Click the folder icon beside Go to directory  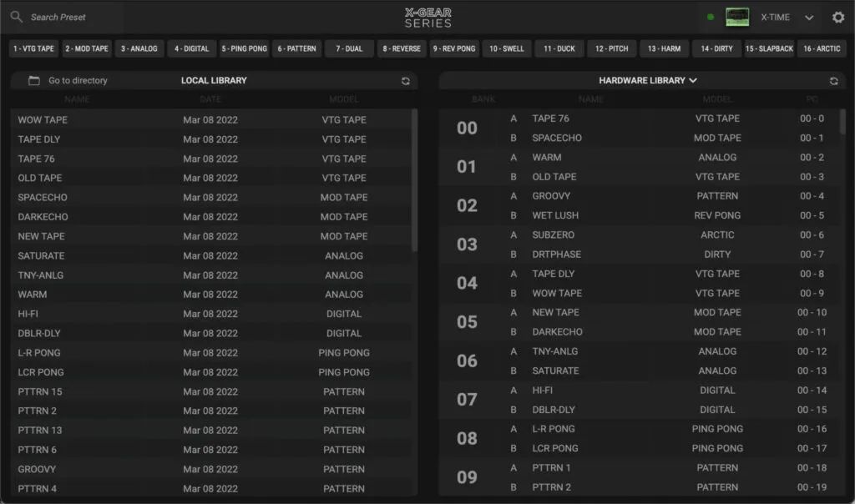(x=33, y=81)
